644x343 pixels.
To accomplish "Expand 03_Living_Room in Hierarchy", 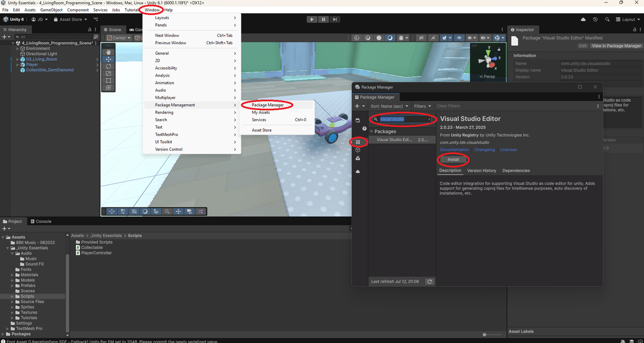I will 18,59.
